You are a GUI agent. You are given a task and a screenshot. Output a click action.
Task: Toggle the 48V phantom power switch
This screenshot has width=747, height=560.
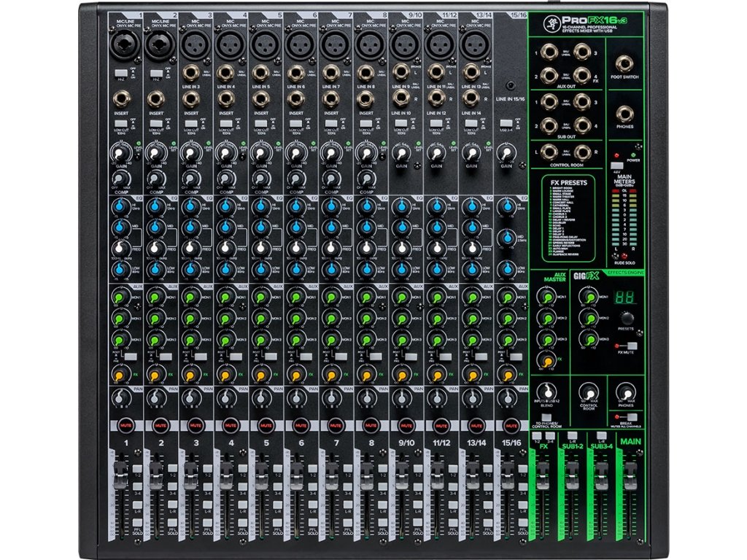[x=616, y=166]
